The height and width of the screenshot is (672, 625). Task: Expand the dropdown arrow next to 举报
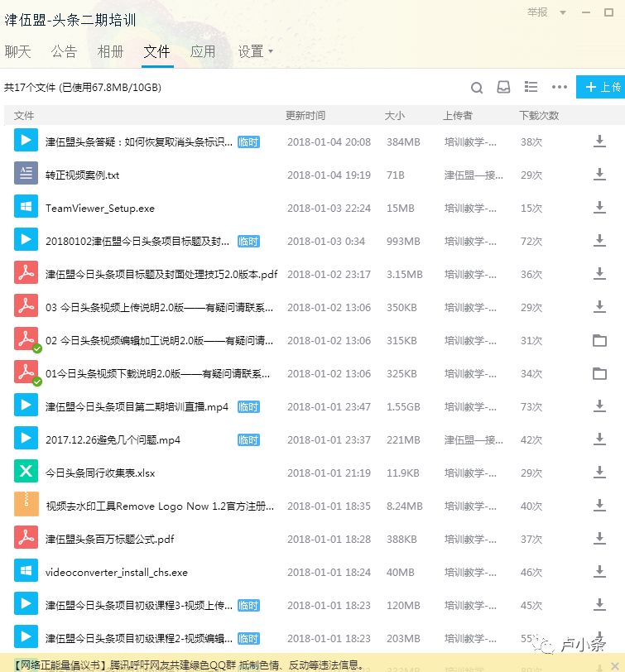(563, 13)
